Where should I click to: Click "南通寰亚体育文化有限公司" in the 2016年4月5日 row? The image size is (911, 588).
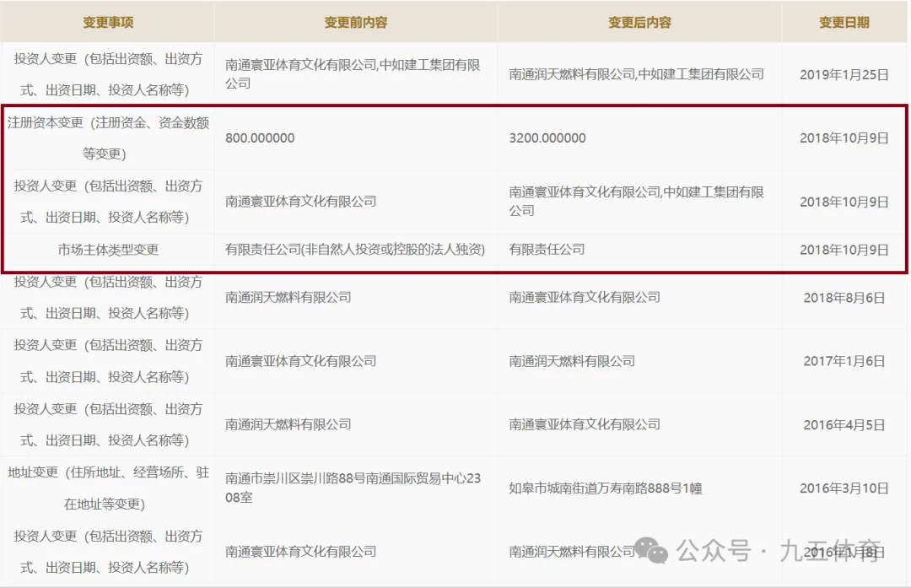[x=585, y=424]
